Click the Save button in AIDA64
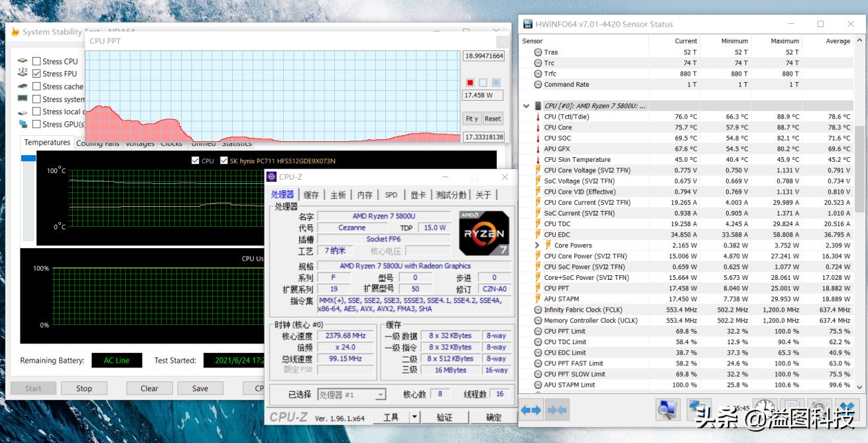Viewport: 868px width, 443px height. pos(200,389)
